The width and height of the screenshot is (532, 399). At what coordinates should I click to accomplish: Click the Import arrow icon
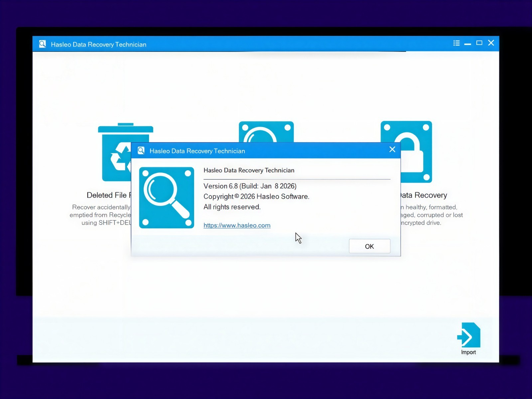[469, 335]
